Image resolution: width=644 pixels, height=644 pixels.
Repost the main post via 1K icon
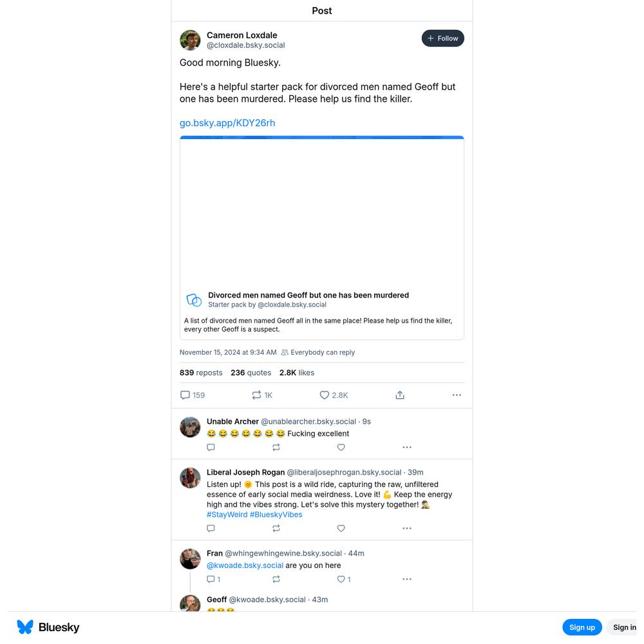(262, 395)
